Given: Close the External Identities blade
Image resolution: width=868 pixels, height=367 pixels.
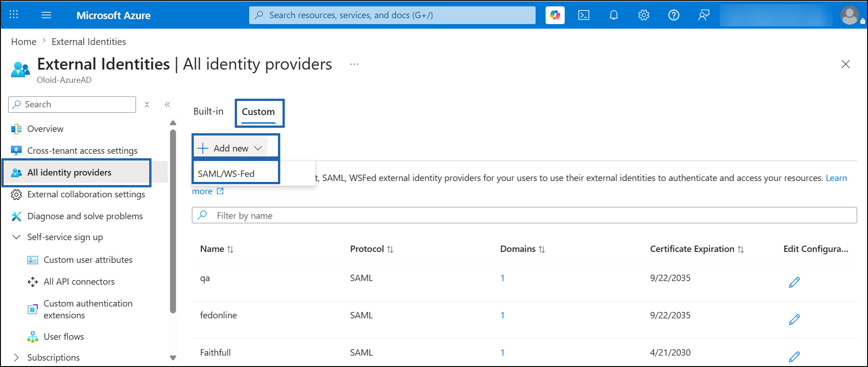Looking at the screenshot, I should coord(846,64).
